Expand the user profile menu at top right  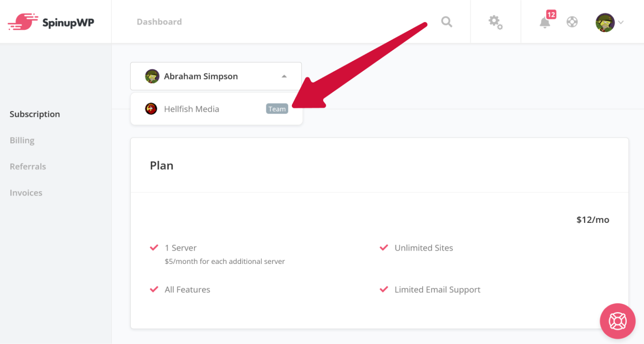(x=608, y=22)
